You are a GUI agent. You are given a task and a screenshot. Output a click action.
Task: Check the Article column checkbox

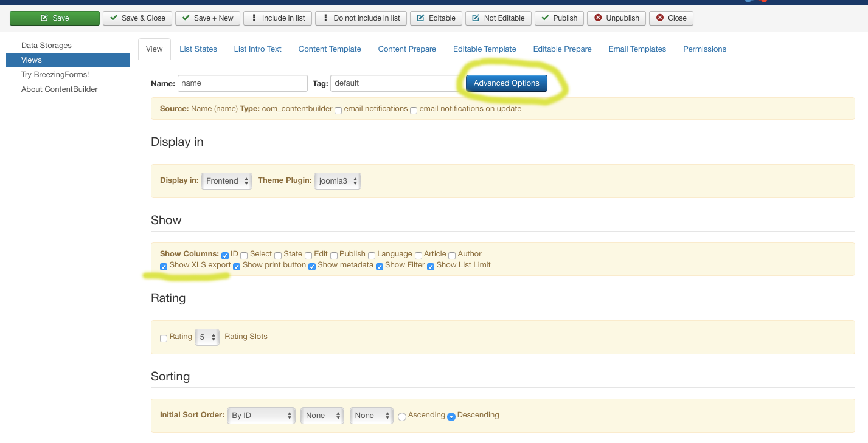pyautogui.click(x=418, y=255)
